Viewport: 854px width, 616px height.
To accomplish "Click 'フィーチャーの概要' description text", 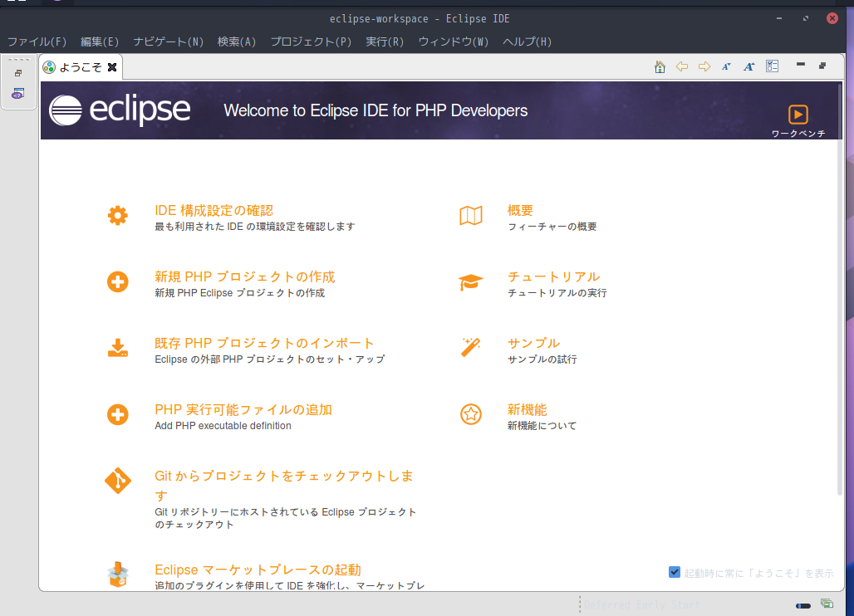I will pyautogui.click(x=552, y=227).
